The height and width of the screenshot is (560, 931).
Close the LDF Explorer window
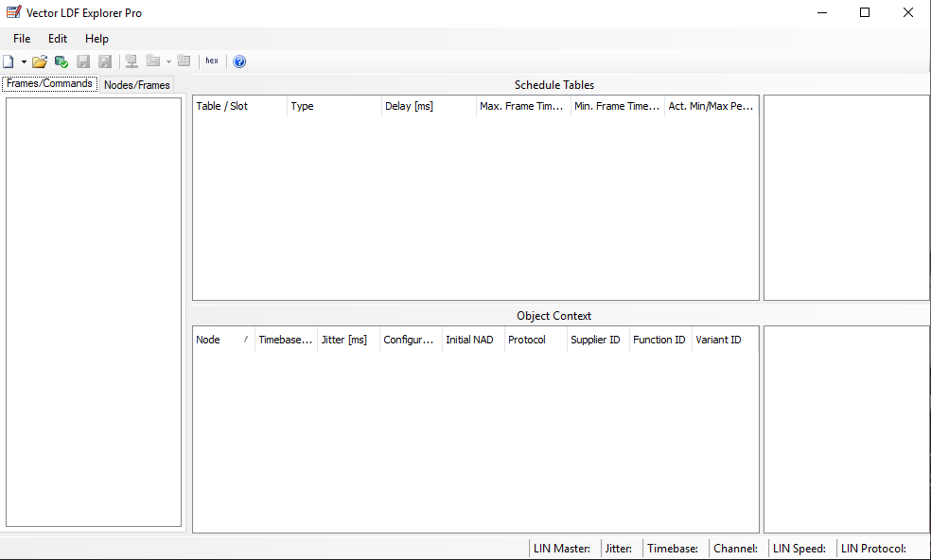[x=908, y=12]
